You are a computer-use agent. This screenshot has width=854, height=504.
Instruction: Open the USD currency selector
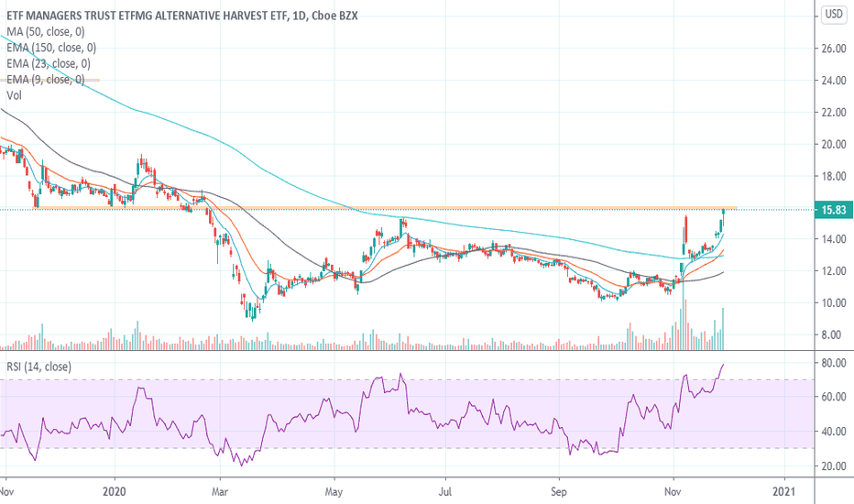point(834,14)
